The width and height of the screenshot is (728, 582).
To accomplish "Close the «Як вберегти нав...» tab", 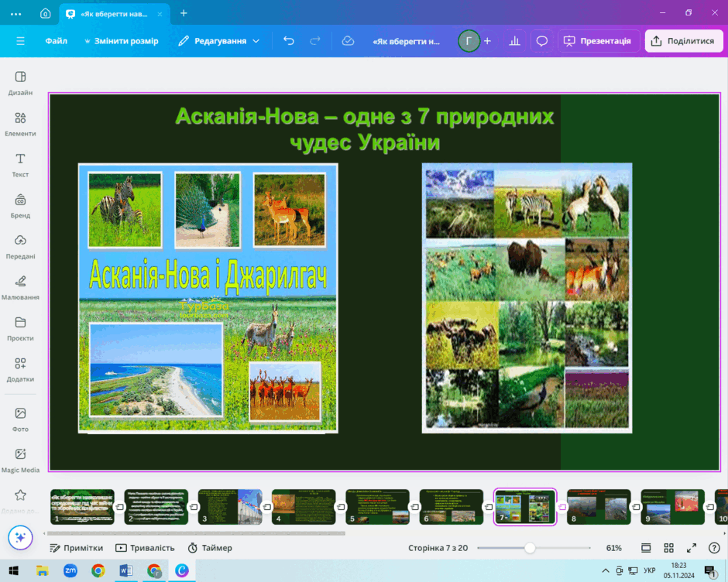I will [x=160, y=14].
